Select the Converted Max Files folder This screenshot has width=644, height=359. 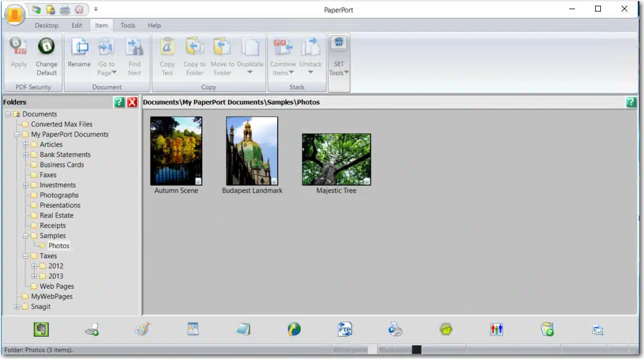coord(62,124)
